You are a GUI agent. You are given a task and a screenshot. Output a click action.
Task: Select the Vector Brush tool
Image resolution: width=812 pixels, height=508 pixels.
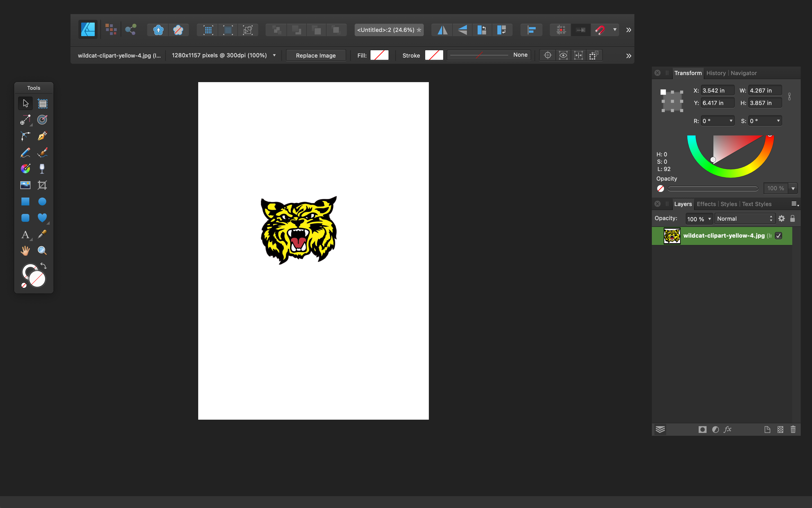point(42,152)
